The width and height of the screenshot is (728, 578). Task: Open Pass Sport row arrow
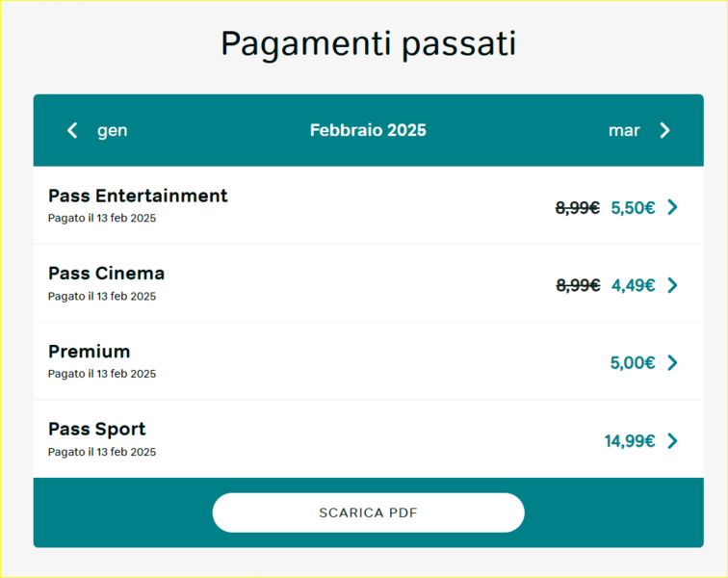coord(672,440)
